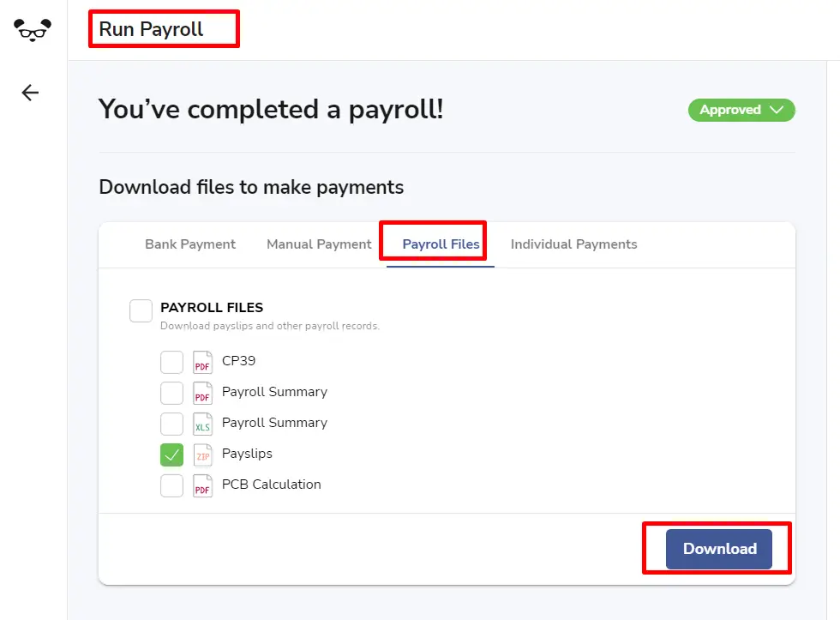This screenshot has width=840, height=620.
Task: Click the Payroll Files tab
Action: 441,244
